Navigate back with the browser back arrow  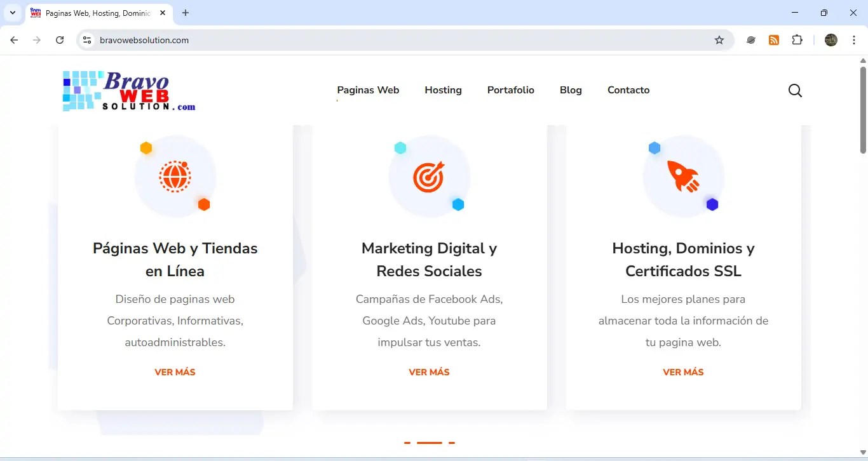[14, 39]
